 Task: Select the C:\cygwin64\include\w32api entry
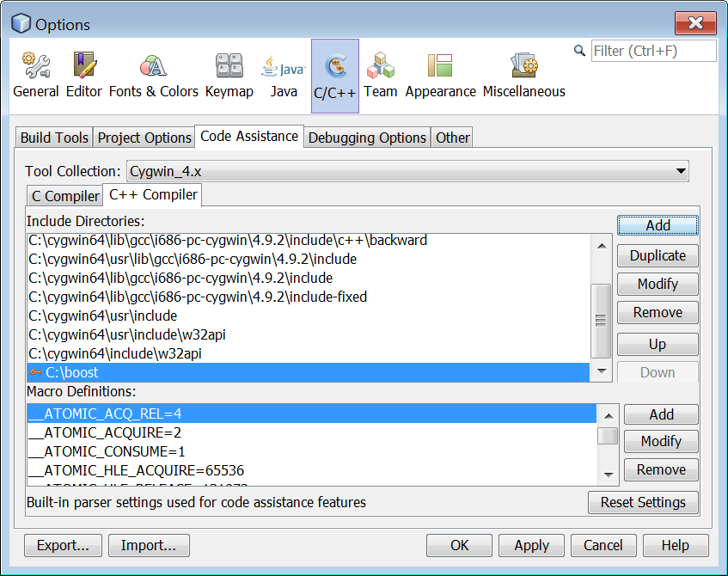point(309,353)
